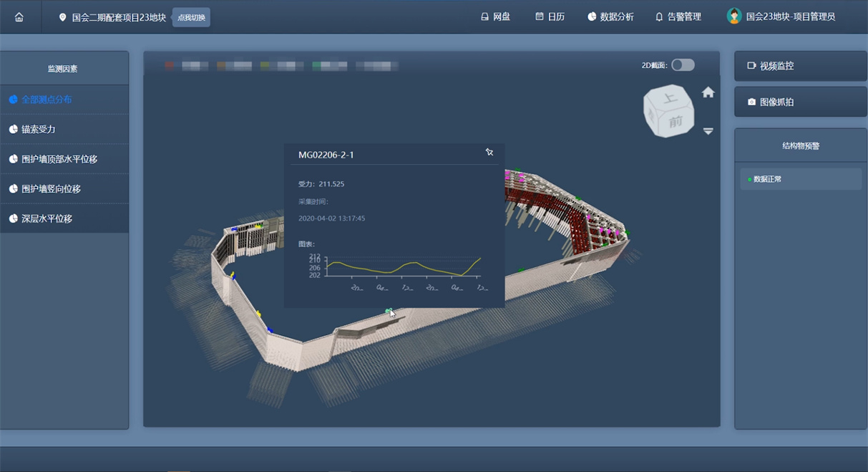The width and height of the screenshot is (868, 472).
Task: Toggle the 2D截面 switch
Action: [683, 65]
